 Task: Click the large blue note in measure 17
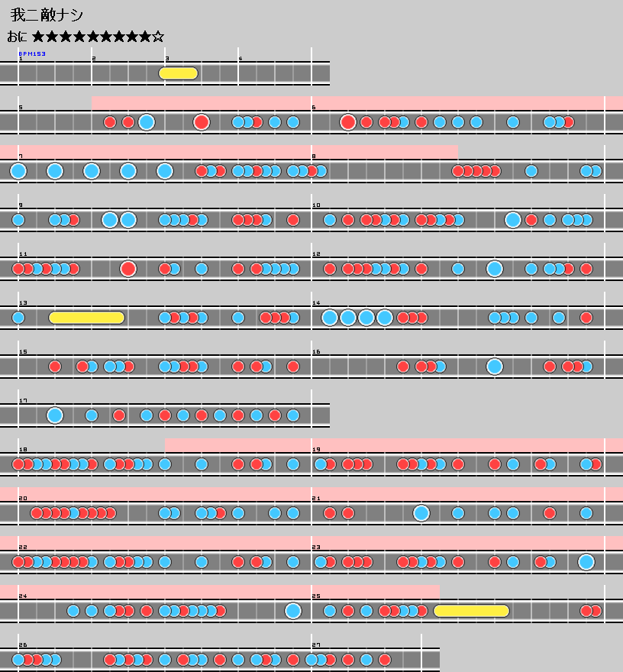point(55,415)
